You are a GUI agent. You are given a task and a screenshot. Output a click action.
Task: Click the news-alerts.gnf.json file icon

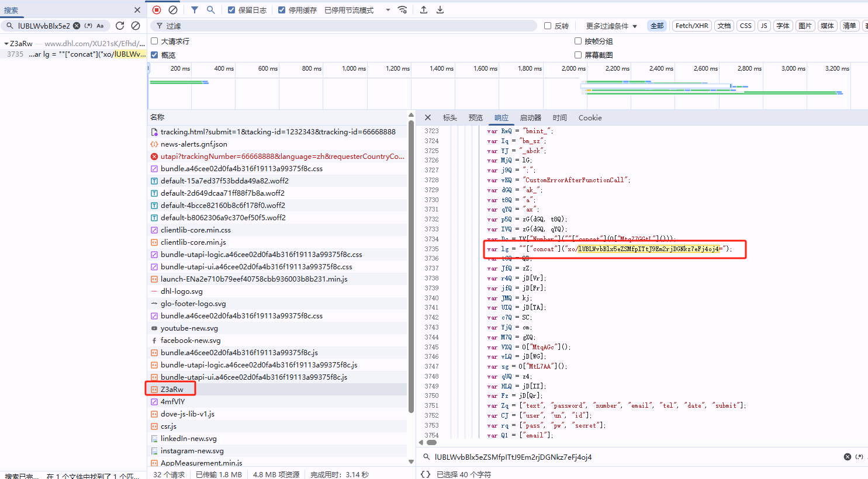(x=154, y=144)
